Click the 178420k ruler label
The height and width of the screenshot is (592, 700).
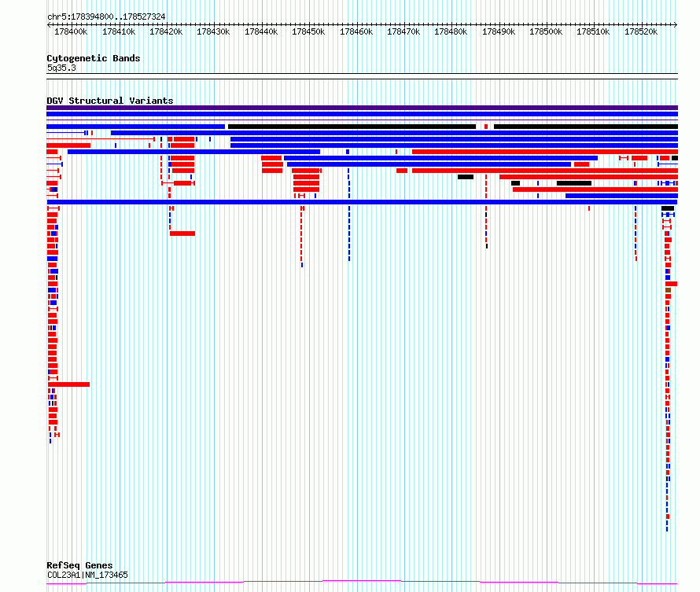(166, 31)
